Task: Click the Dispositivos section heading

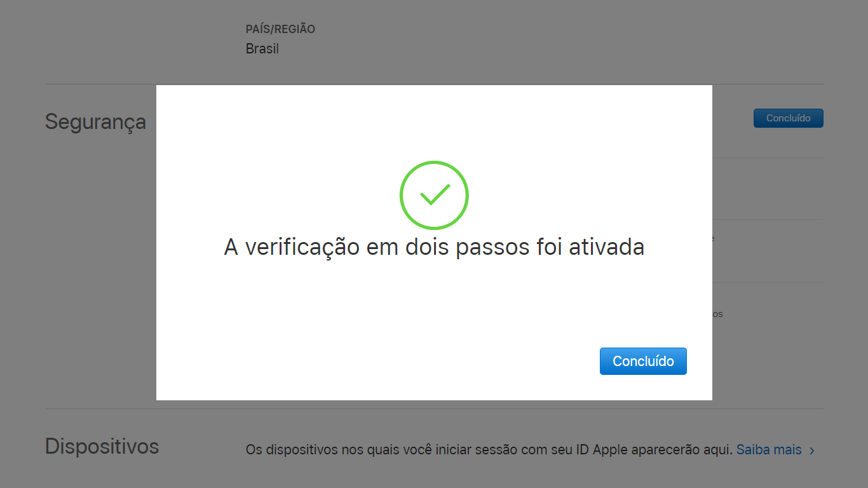Action: click(x=102, y=447)
